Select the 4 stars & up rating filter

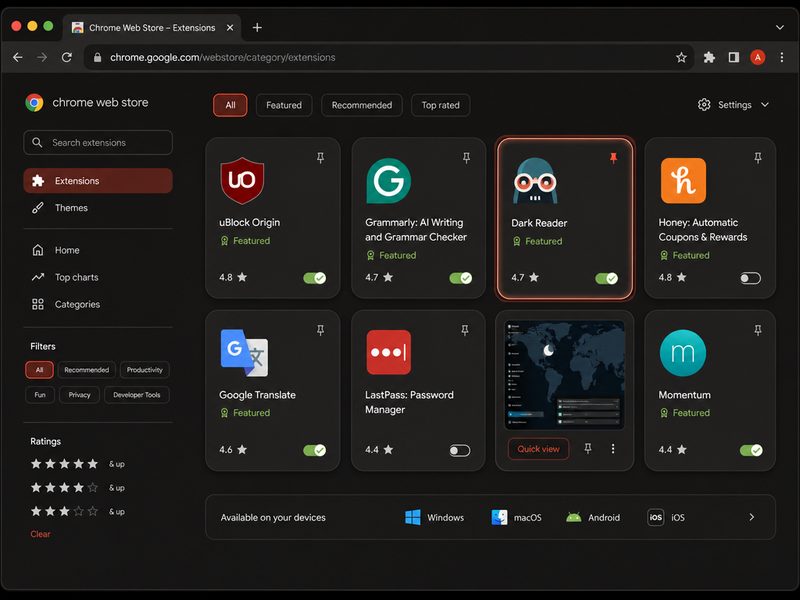coord(78,488)
